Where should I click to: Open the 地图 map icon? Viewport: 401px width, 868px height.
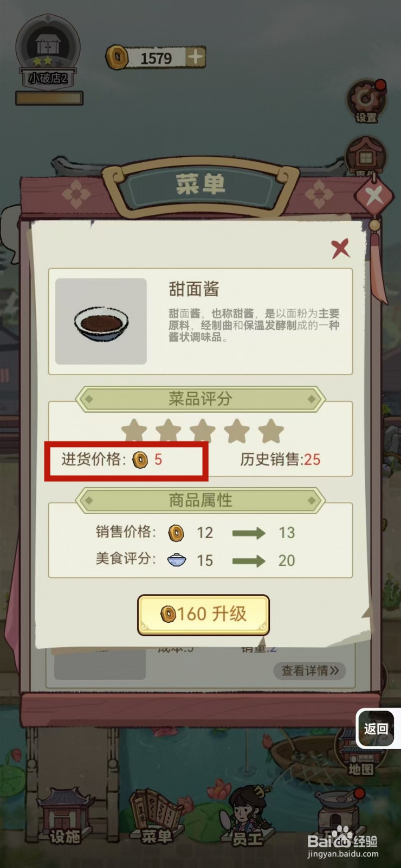click(x=360, y=754)
